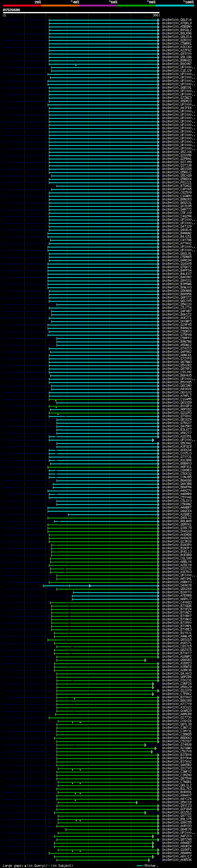
Task: Select the query name AV526606
Action: (11, 10)
